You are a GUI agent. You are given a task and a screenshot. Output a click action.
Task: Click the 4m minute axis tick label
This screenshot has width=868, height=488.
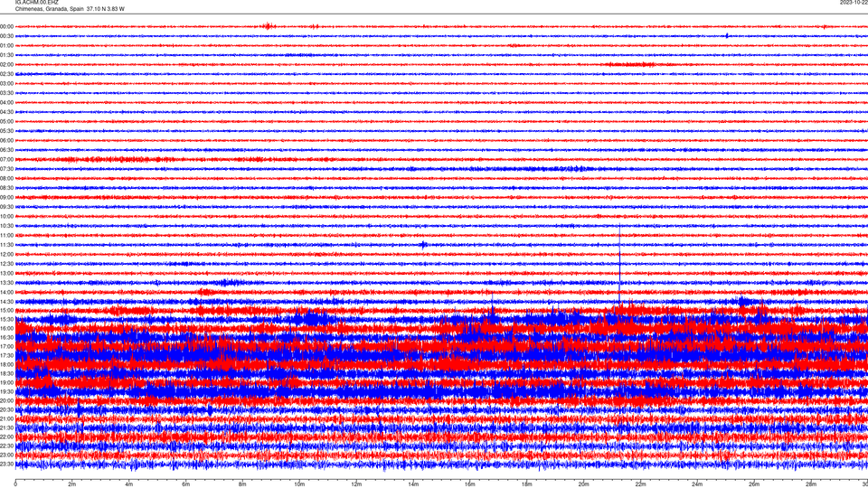pyautogui.click(x=129, y=484)
